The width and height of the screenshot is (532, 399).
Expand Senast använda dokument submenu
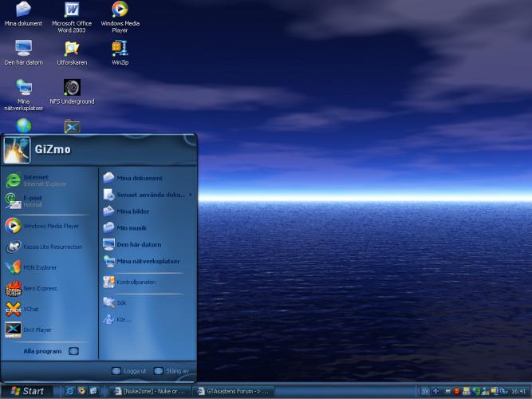pos(148,195)
